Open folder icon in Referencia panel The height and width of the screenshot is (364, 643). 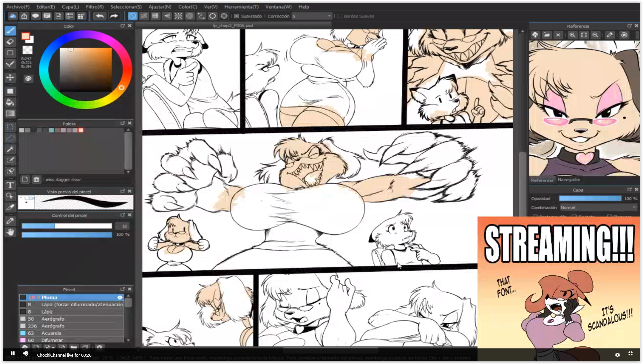tap(546, 35)
